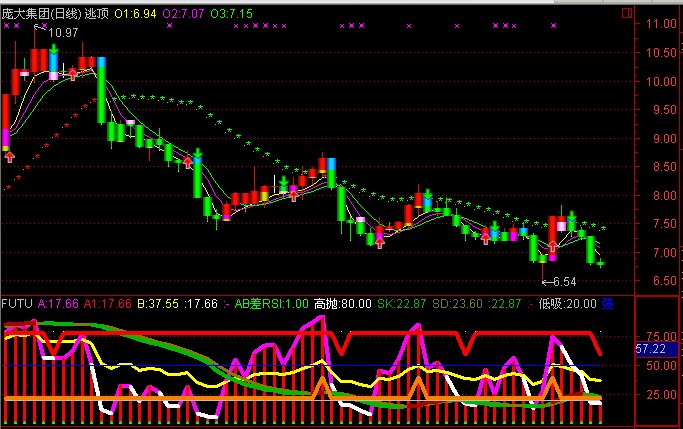The width and height of the screenshot is (683, 429).
Task: Click the blue character at indicator bar end
Action: pos(608,303)
